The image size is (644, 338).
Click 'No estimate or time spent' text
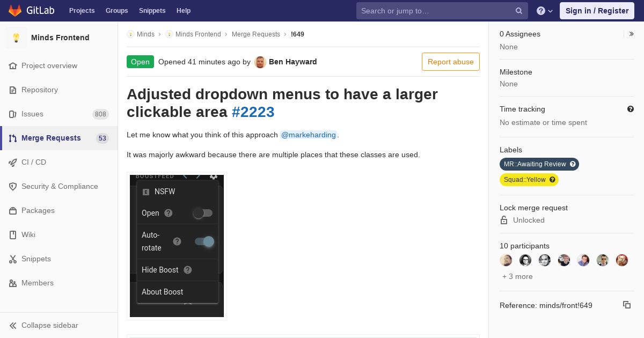(x=543, y=122)
